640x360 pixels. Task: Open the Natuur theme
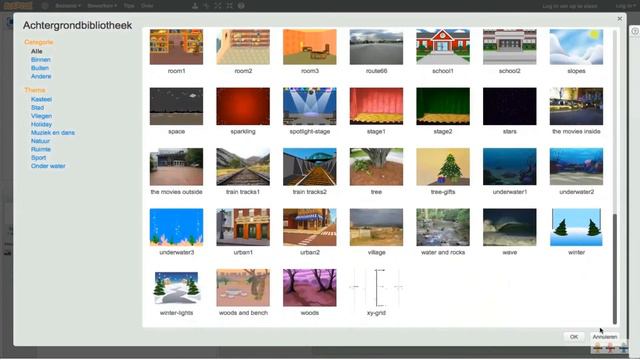(x=40, y=141)
